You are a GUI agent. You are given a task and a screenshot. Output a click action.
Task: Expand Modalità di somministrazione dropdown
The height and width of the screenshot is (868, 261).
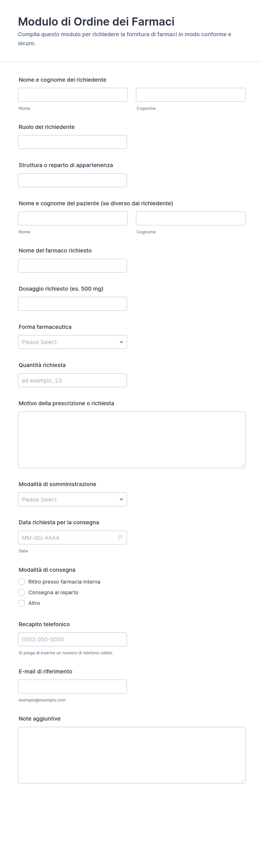(x=72, y=499)
